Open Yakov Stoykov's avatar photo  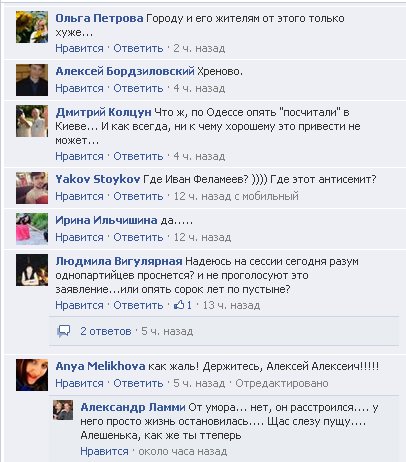pos(32,188)
